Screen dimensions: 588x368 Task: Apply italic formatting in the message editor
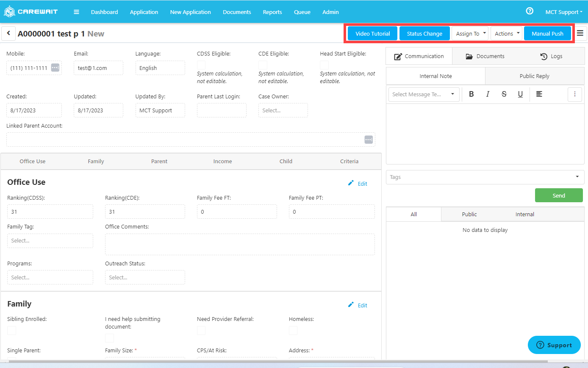pyautogui.click(x=488, y=94)
